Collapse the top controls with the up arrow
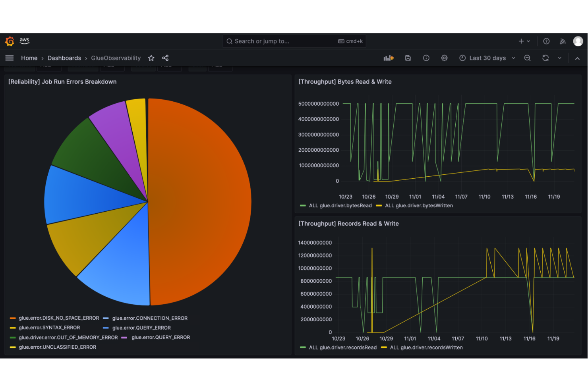588x392 pixels. 577,58
